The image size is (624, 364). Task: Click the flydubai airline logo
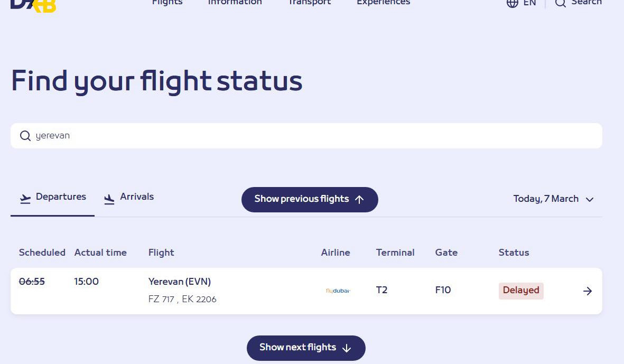[x=337, y=290]
